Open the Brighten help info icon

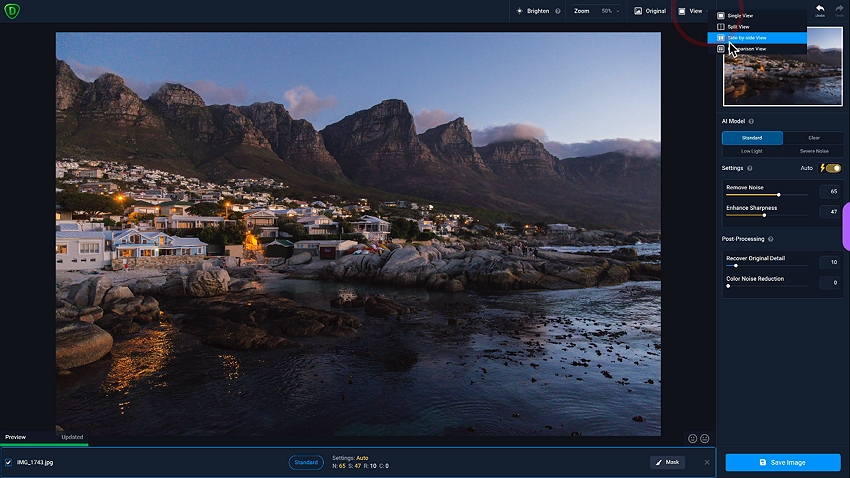coord(557,11)
